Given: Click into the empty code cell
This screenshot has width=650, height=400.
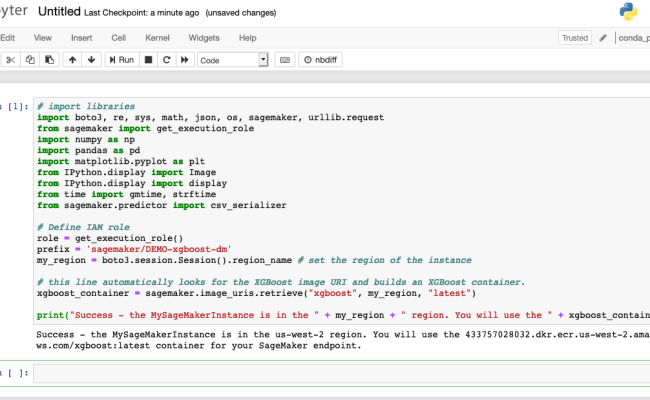Looking at the screenshot, I should (x=342, y=373).
